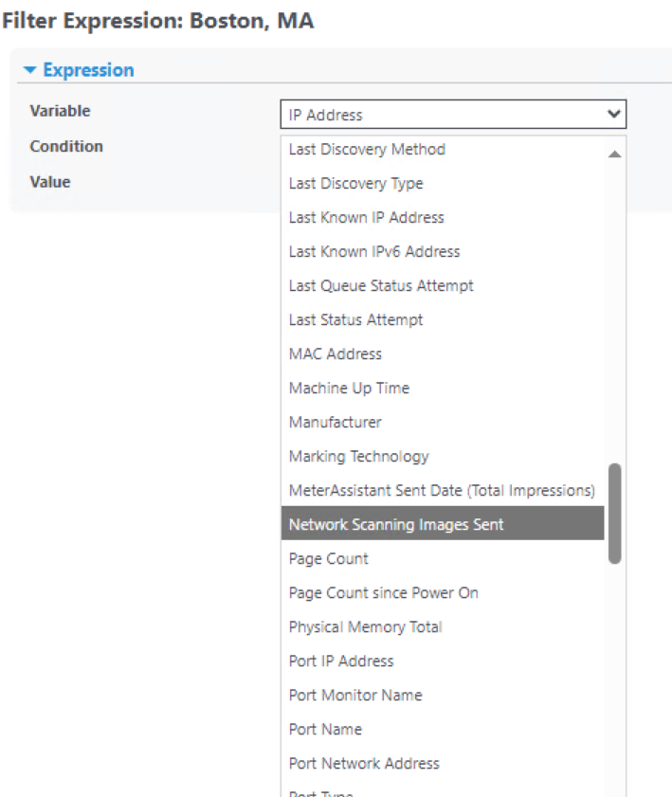Select Port Monitor Name entry
Screen dimensions: 672x797
click(x=355, y=696)
